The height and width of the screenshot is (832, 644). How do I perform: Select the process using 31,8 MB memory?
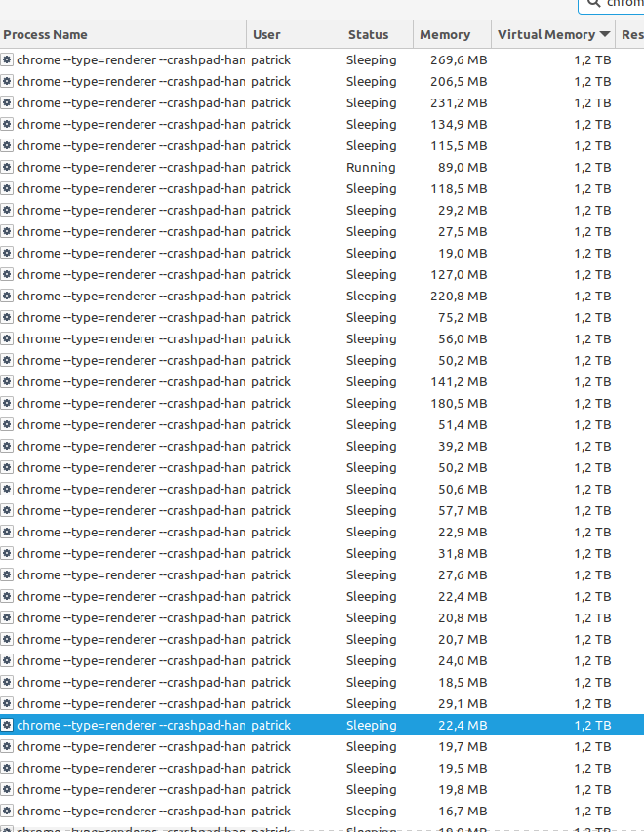point(322,553)
